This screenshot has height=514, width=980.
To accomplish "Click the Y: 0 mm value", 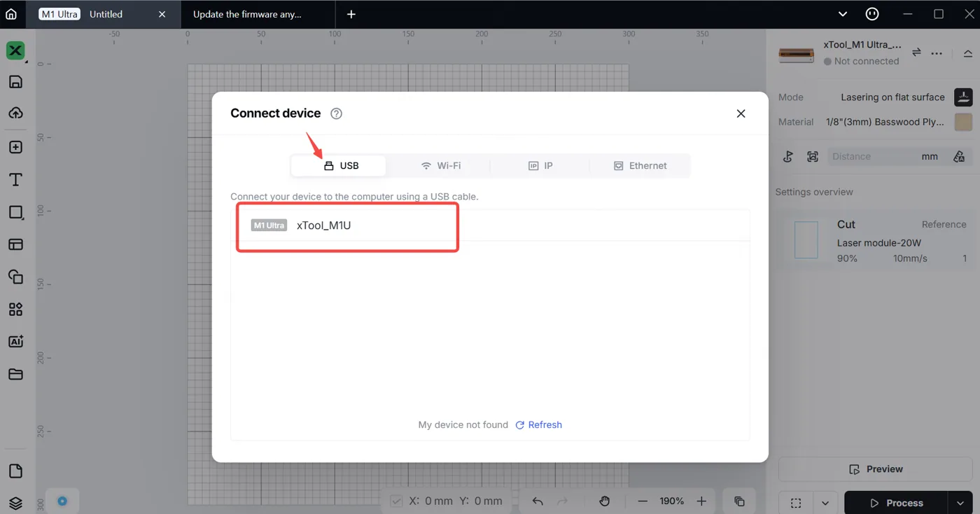I will point(481,501).
